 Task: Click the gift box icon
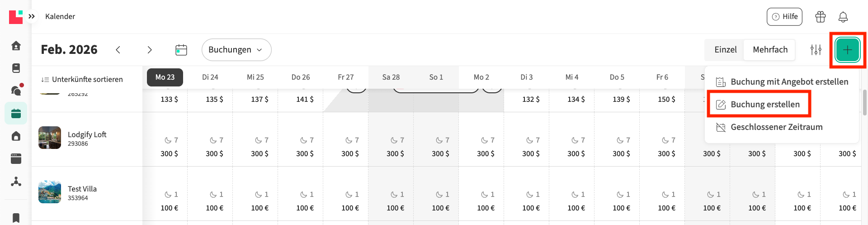[820, 17]
